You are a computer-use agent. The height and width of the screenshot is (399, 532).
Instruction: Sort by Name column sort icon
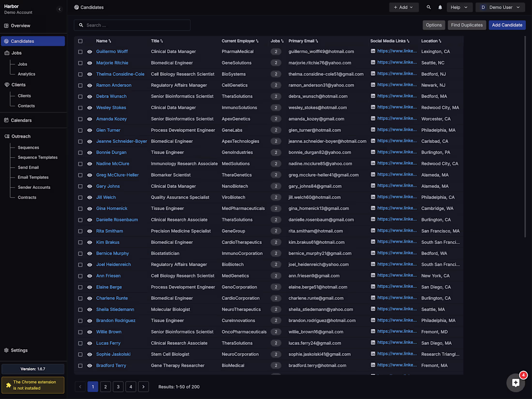(110, 41)
